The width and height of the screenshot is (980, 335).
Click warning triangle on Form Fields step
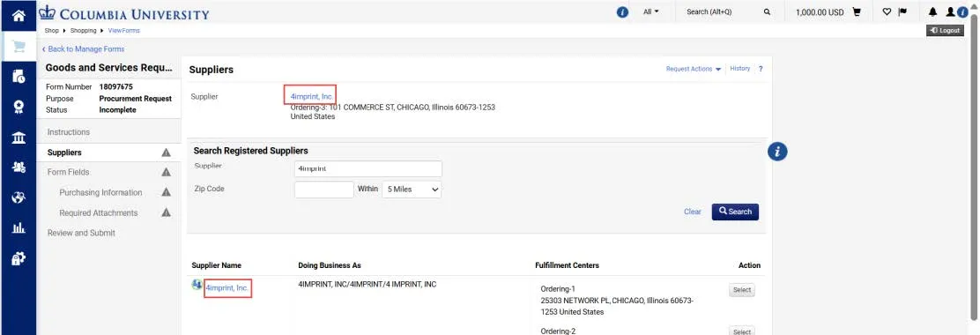[x=167, y=172]
